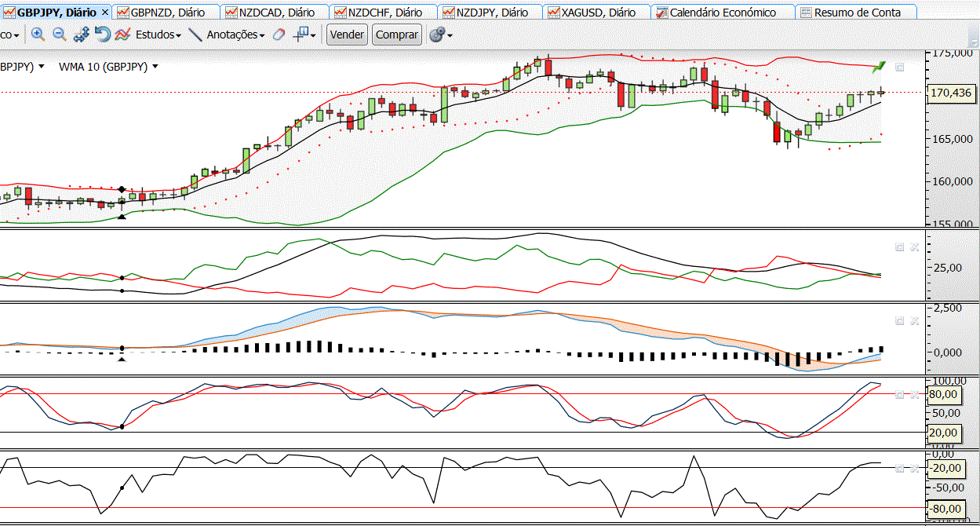Click the Comprar button
Screen dimensions: 980x526
pyautogui.click(x=396, y=35)
